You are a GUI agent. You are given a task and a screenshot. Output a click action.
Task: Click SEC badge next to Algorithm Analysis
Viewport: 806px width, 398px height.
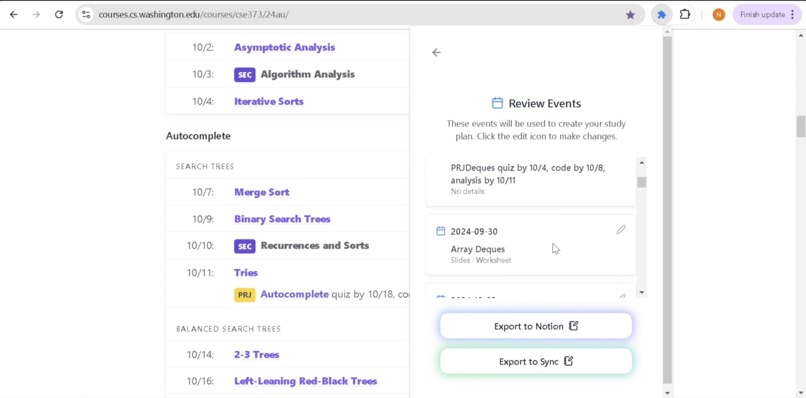tap(245, 75)
